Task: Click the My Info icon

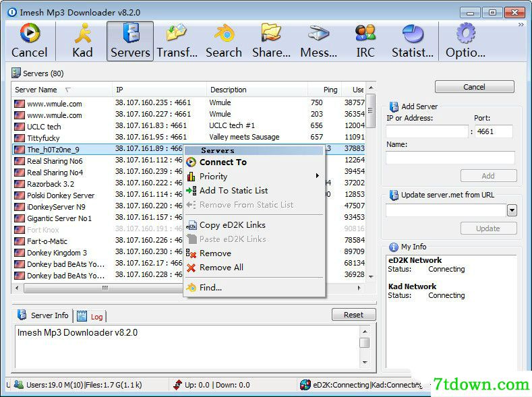Action: tap(394, 247)
